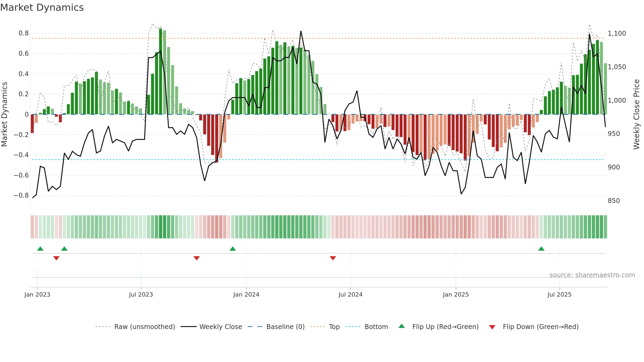Viewport: 644px width, 362px height.
Task: Click the source: sharemaestro.com text
Action: (x=592, y=275)
